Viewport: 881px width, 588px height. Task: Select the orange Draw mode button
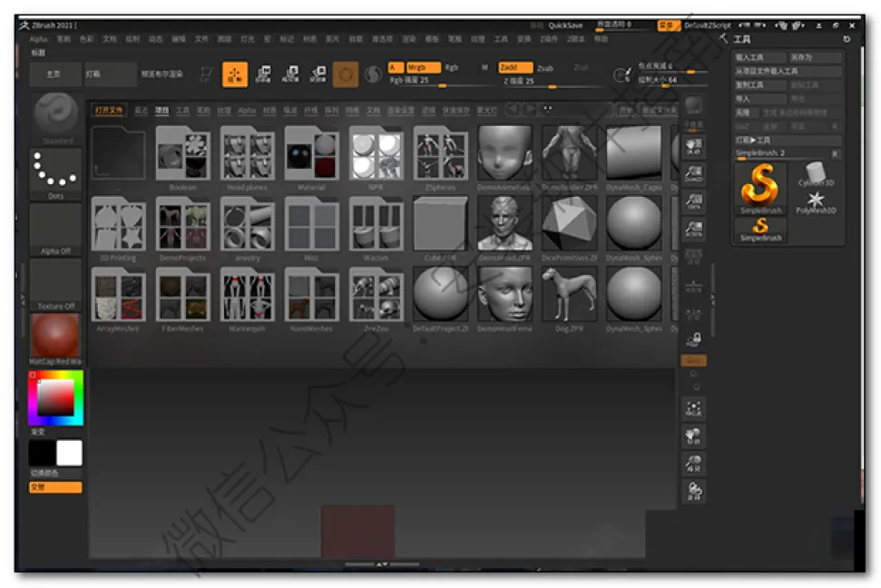coord(235,73)
